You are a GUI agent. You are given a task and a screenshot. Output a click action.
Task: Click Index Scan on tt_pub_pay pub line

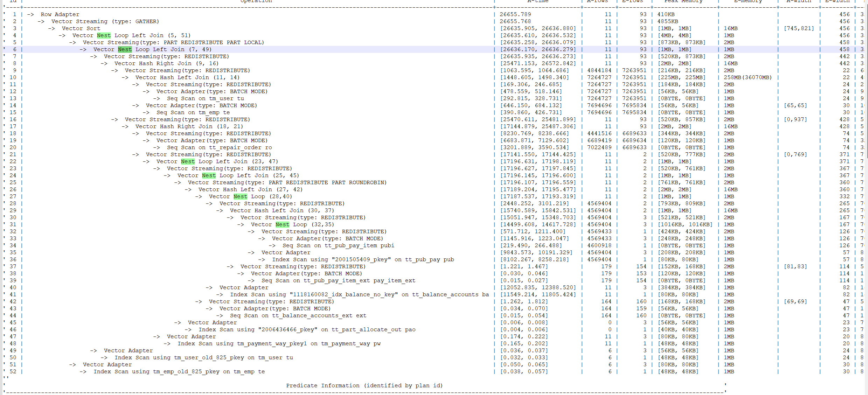[363, 259]
